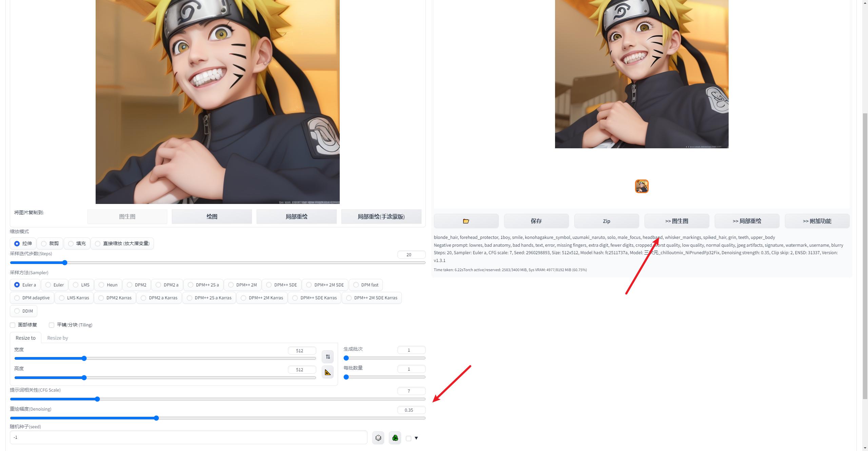Adjust the 重绘幅度(Denoising) slider

click(156, 418)
